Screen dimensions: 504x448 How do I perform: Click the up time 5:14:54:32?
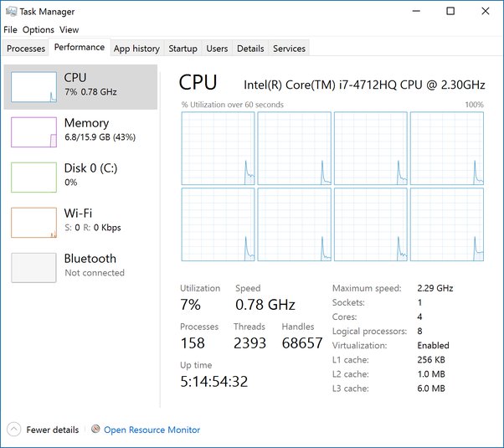(x=214, y=382)
